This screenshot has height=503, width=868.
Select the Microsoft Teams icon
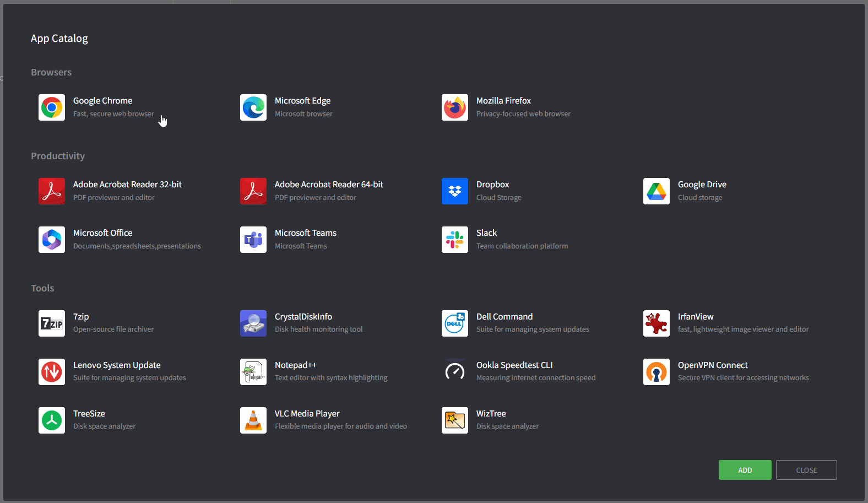click(x=253, y=240)
